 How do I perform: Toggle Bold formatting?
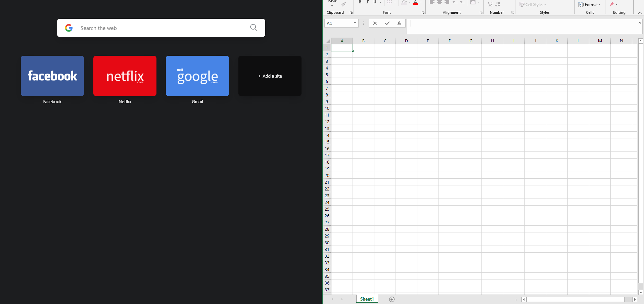click(x=360, y=2)
